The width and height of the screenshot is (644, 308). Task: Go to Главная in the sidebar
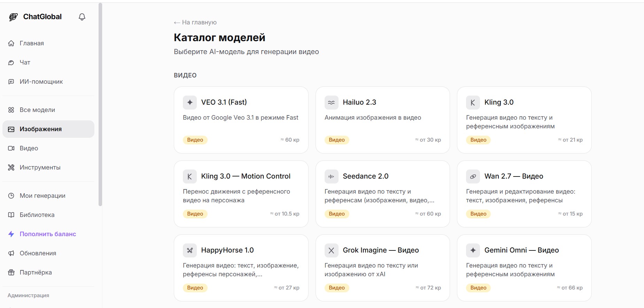pos(48,43)
